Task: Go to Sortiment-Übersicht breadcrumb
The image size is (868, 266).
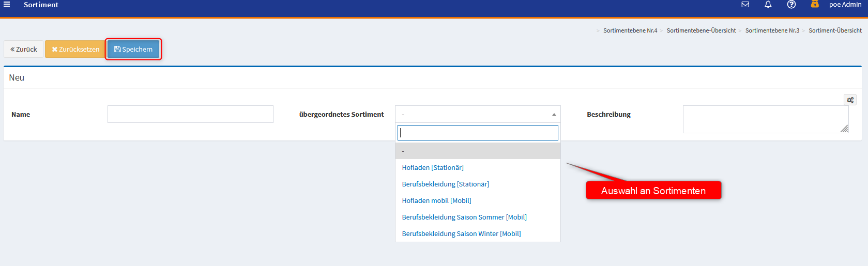Action: click(x=835, y=30)
